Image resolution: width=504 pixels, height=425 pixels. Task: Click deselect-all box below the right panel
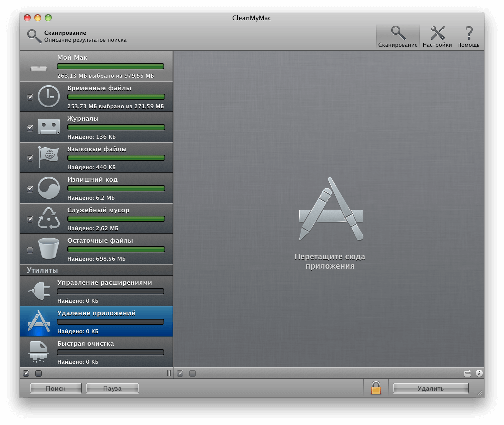192,373
